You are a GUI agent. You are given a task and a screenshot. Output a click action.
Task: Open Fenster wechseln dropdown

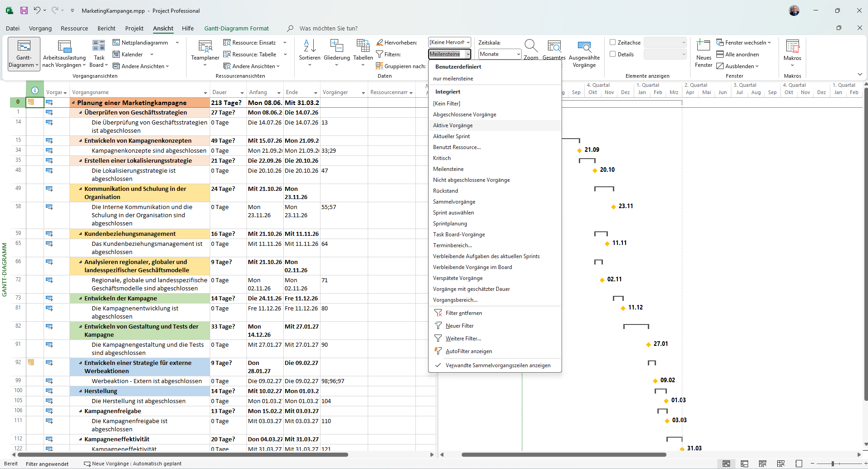(x=744, y=43)
